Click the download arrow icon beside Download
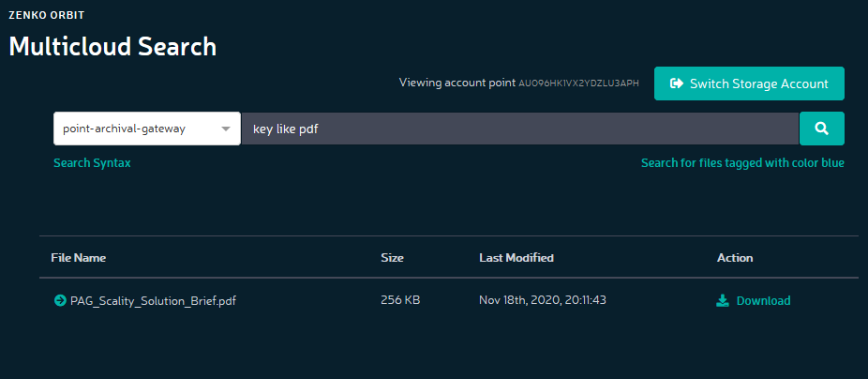868x379 pixels. coord(723,301)
